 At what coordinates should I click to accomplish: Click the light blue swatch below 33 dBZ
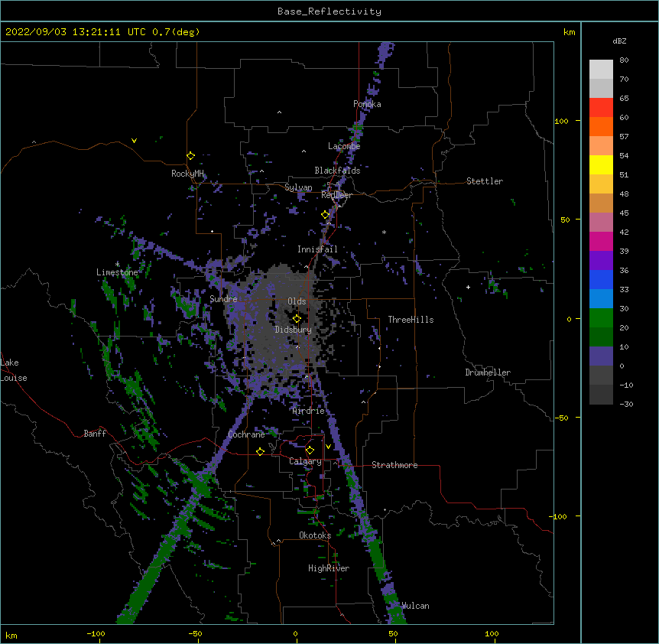coord(601,299)
